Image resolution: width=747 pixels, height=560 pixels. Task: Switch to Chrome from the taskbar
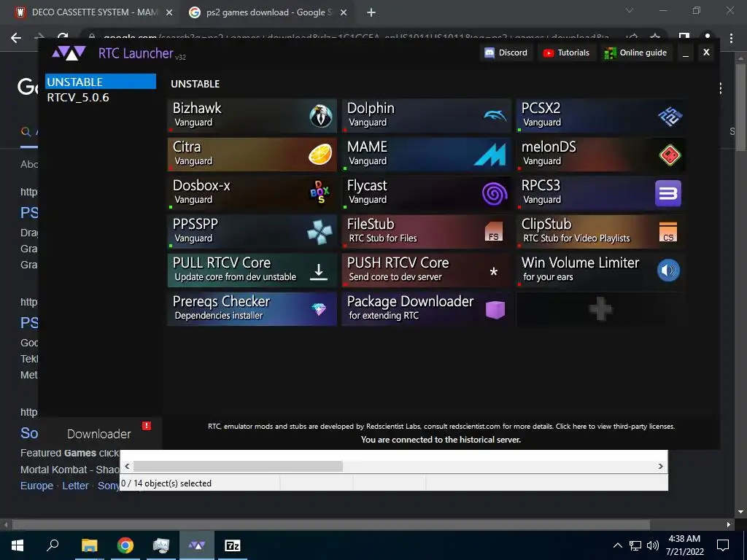coord(125,545)
